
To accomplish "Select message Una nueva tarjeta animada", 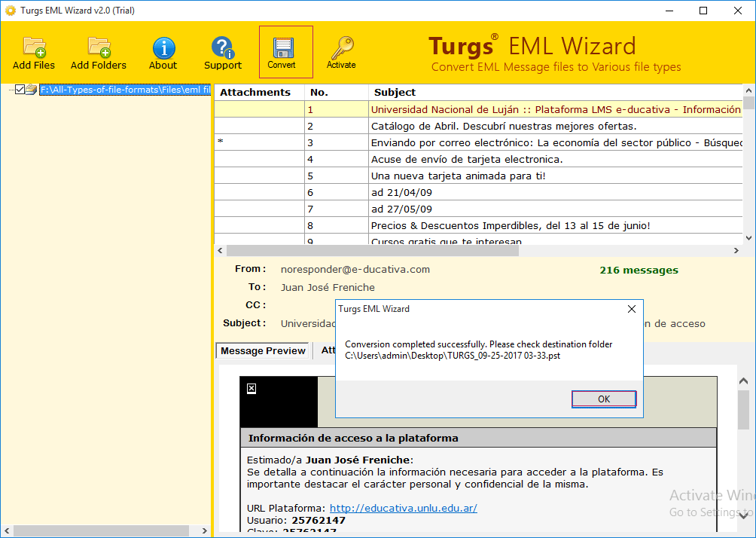I will point(478,176).
